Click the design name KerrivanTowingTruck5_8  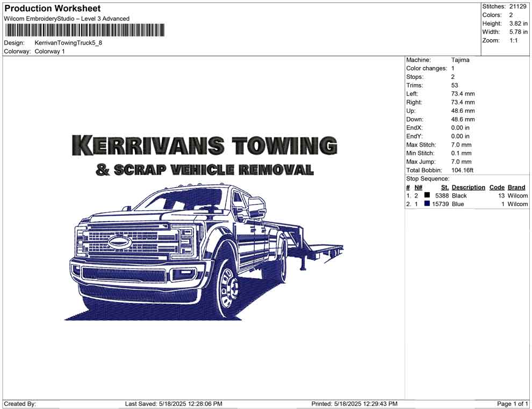click(x=68, y=43)
